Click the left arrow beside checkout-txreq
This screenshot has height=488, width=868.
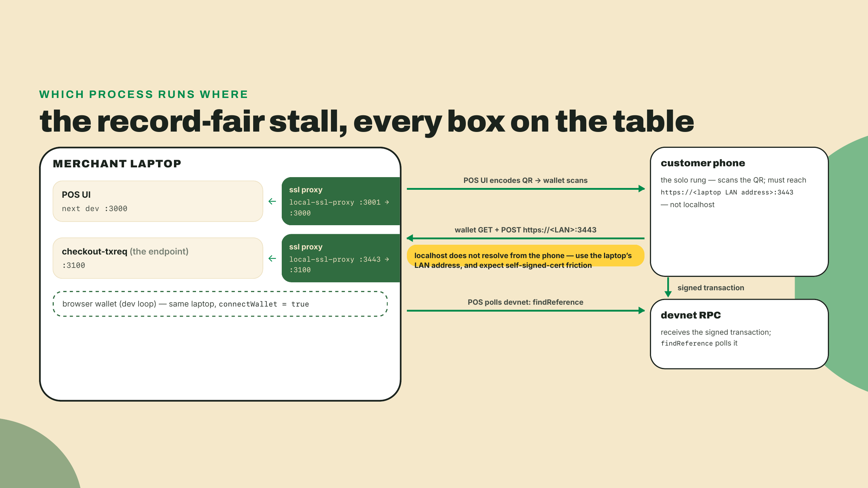tap(272, 258)
